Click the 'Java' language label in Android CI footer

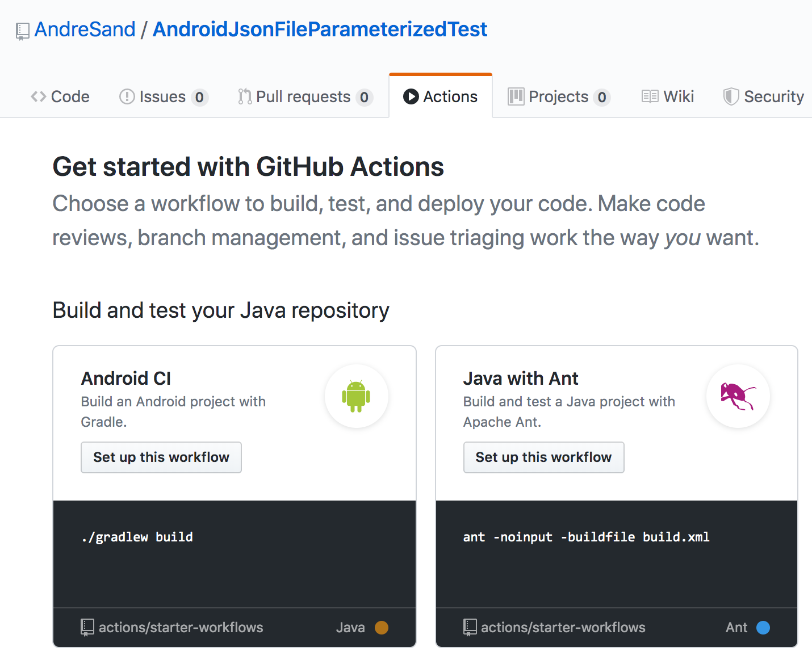350,628
